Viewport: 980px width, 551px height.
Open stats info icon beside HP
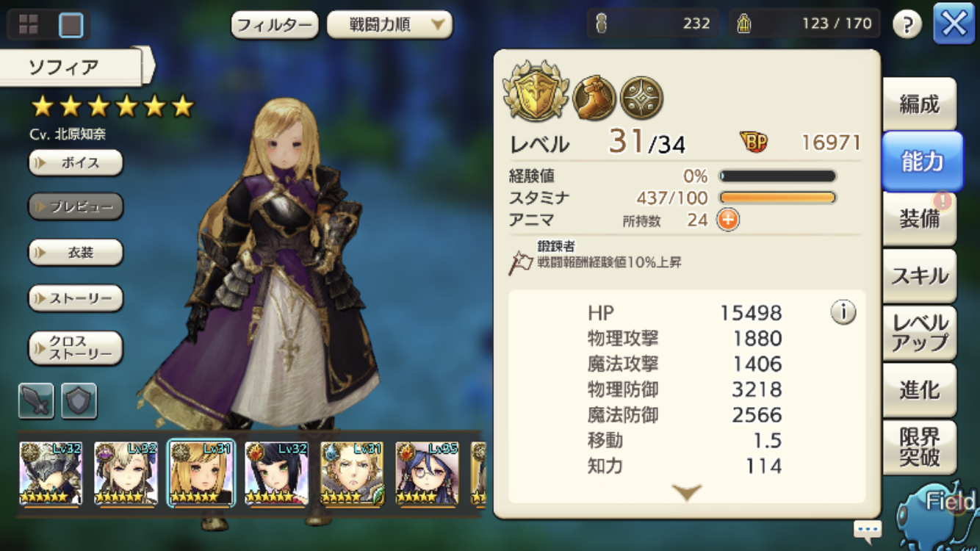[x=843, y=312]
